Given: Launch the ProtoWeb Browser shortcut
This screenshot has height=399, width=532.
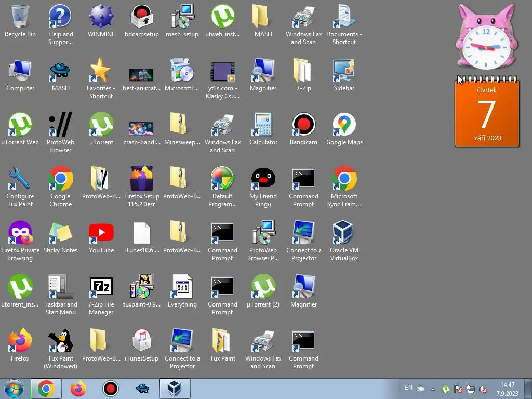Looking at the screenshot, I should pyautogui.click(x=60, y=132).
